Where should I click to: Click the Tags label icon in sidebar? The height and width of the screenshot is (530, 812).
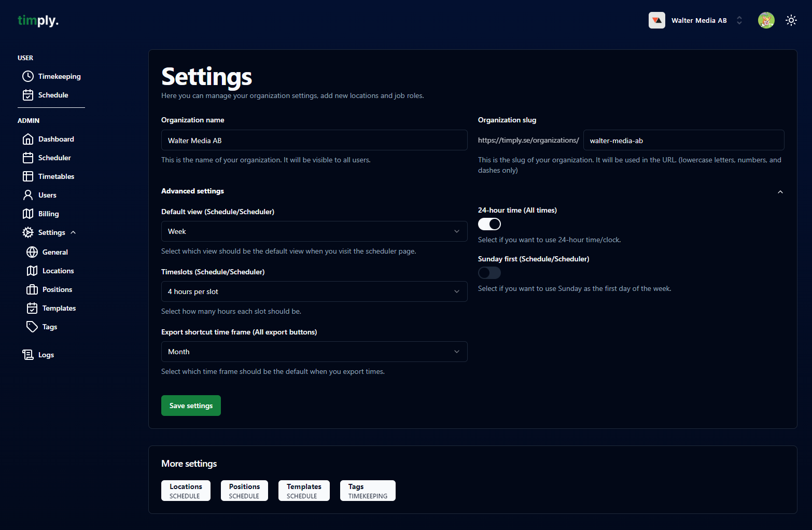tap(32, 327)
